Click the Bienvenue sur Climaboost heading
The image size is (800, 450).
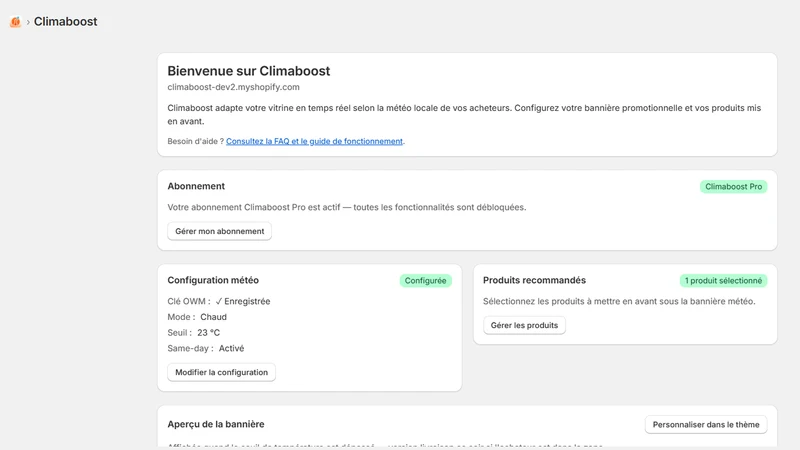point(248,71)
